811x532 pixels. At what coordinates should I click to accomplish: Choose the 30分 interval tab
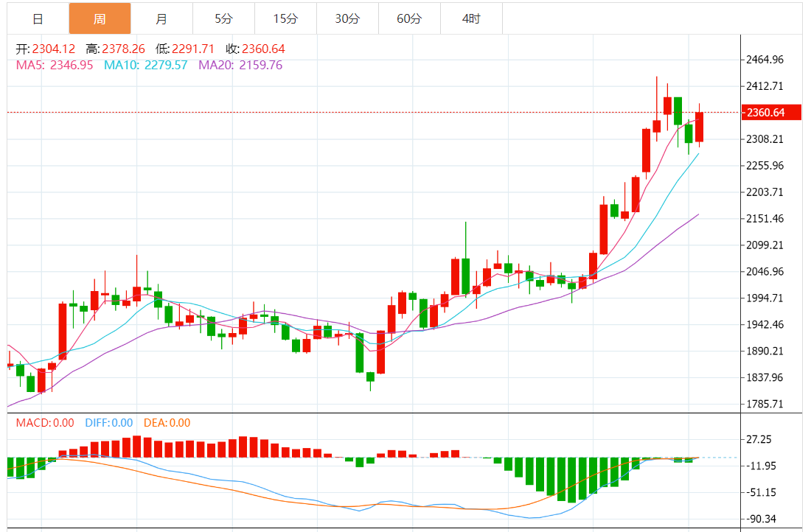(347, 18)
